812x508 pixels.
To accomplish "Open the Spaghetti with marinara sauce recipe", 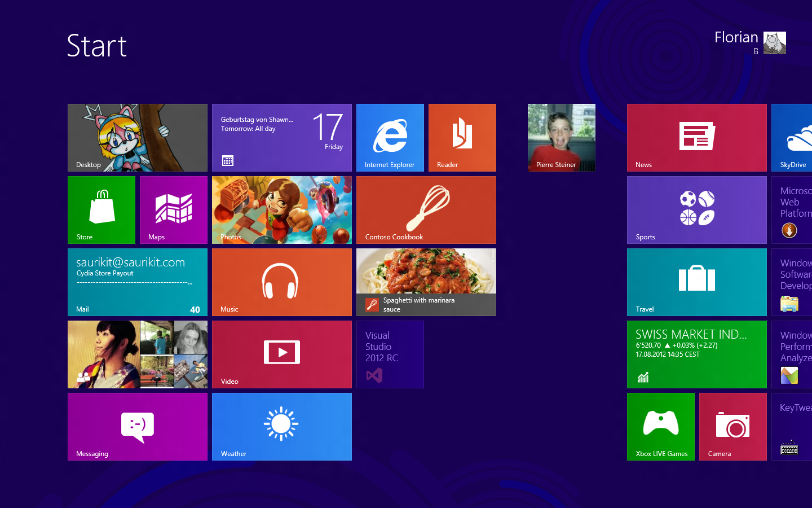I will [x=426, y=282].
